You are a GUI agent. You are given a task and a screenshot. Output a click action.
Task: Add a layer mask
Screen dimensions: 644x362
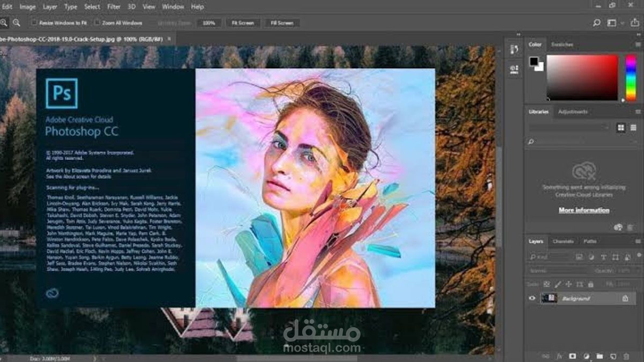pos(573,356)
